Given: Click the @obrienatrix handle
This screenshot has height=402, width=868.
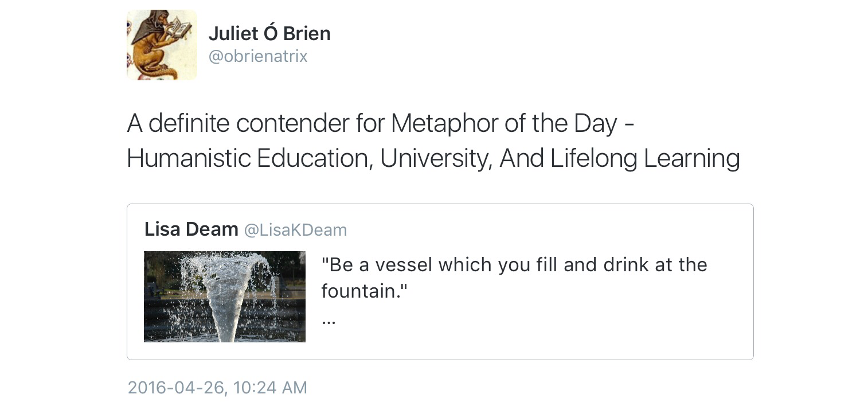Looking at the screenshot, I should click(x=258, y=56).
